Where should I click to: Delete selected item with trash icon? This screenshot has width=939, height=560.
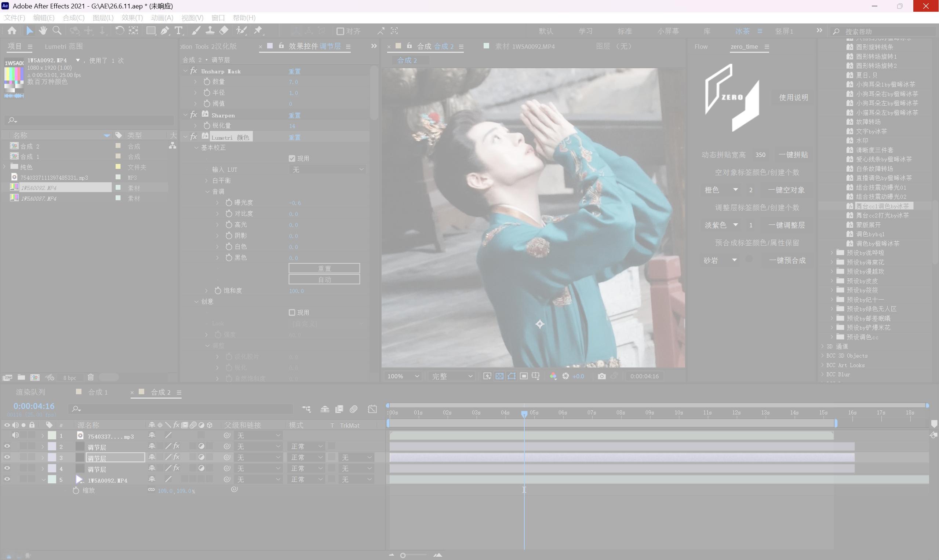click(91, 377)
